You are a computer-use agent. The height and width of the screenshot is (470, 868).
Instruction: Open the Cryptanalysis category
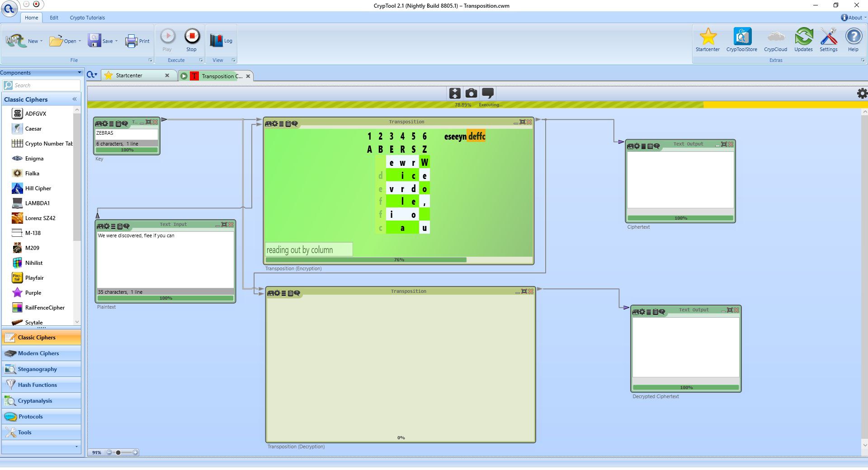(x=35, y=401)
